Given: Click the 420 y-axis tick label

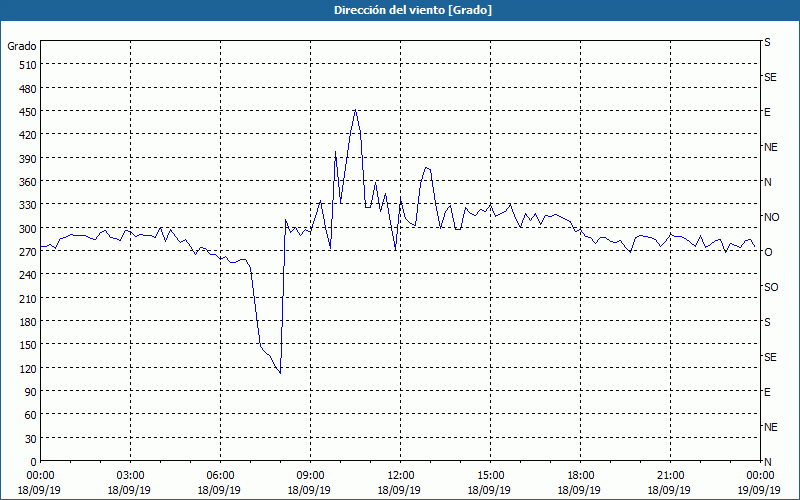Looking at the screenshot, I should pos(28,135).
